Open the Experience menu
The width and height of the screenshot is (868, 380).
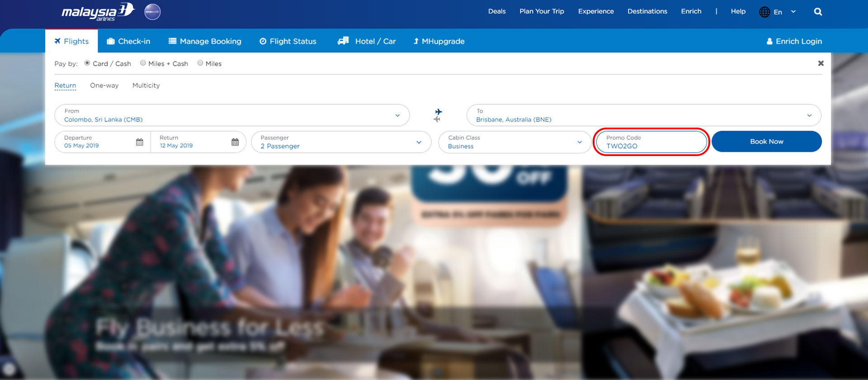tap(596, 11)
